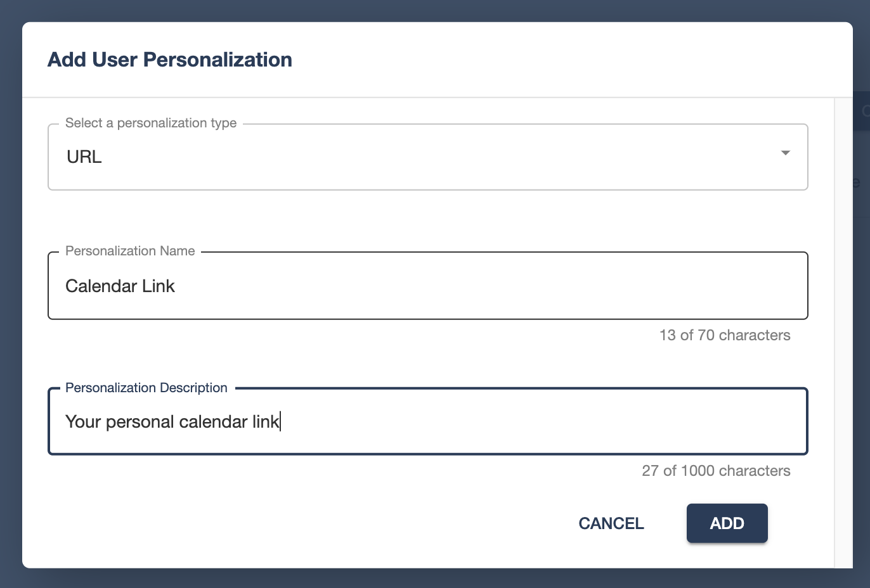Click the dimmed background outside the dialog
Screen dimensions: 870x588
pyautogui.click(x=10, y=294)
